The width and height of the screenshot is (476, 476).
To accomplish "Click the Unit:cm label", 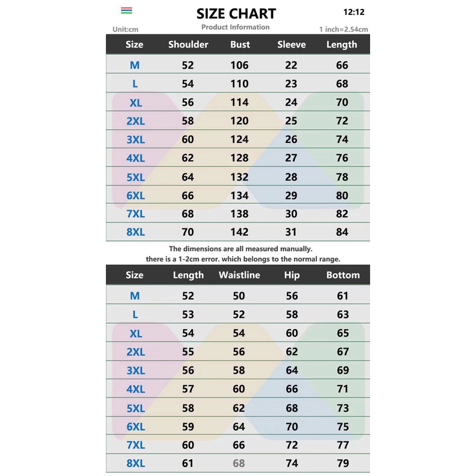I will tap(125, 29).
